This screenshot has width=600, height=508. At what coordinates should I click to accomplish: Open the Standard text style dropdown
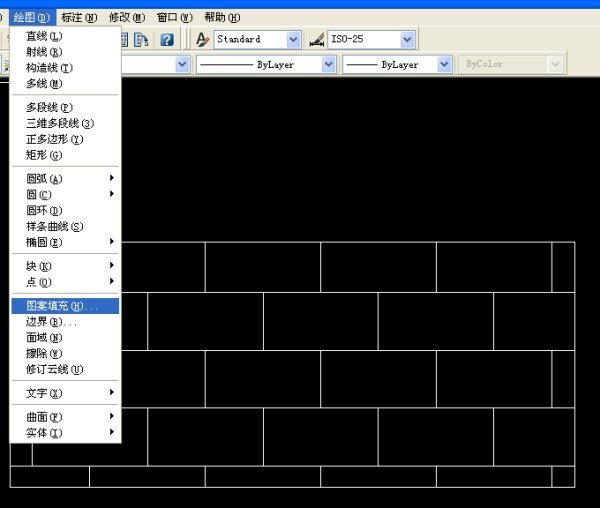(x=293, y=40)
